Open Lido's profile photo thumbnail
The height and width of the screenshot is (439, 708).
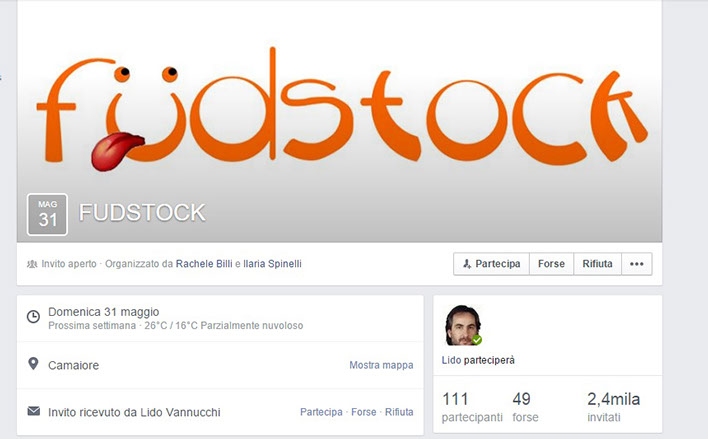462,325
